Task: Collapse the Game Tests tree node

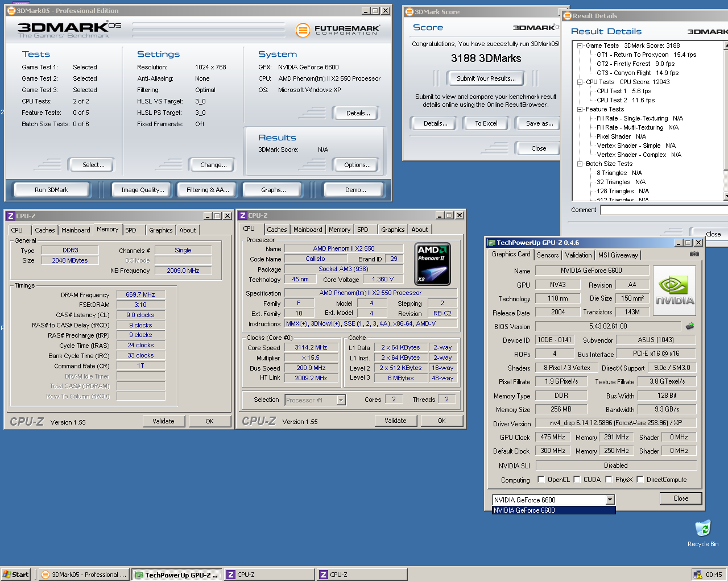Action: pyautogui.click(x=580, y=45)
